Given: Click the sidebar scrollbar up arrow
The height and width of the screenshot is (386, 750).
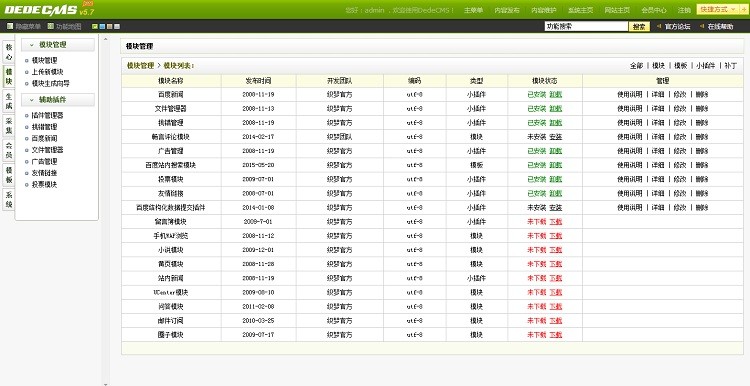Looking at the screenshot, I should pyautogui.click(x=106, y=38).
